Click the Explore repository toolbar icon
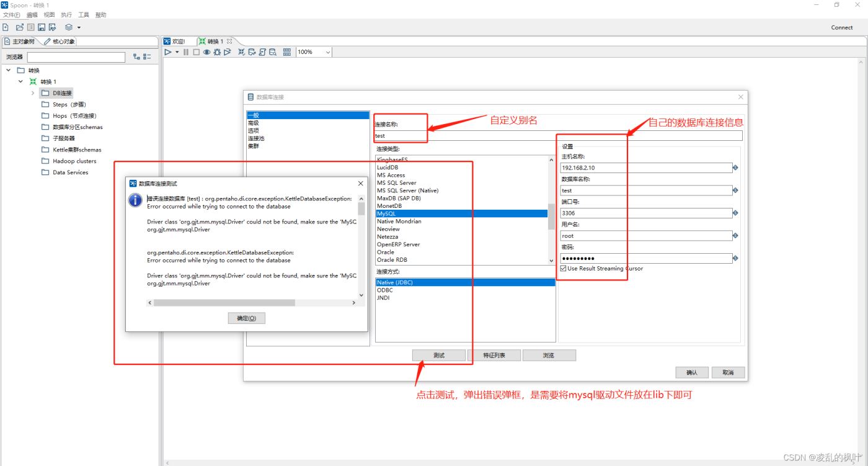 [x=30, y=27]
